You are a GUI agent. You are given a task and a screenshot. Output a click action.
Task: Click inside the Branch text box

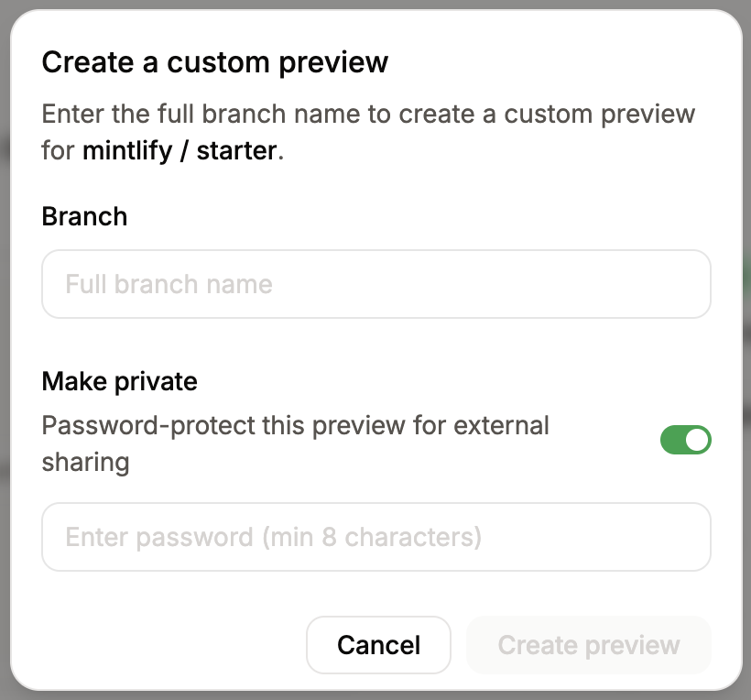[375, 284]
